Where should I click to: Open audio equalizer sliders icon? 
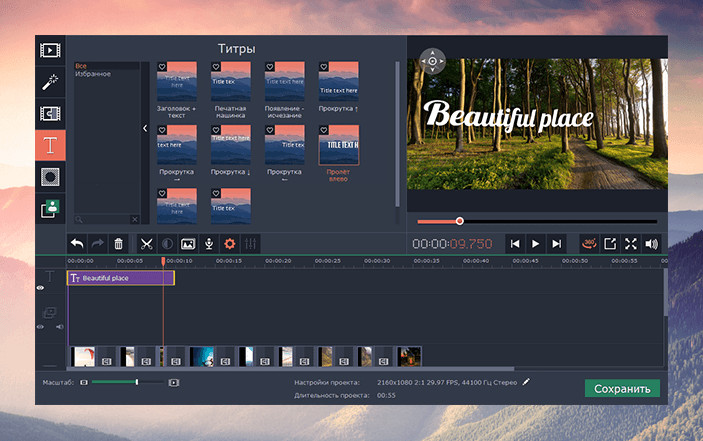250,244
